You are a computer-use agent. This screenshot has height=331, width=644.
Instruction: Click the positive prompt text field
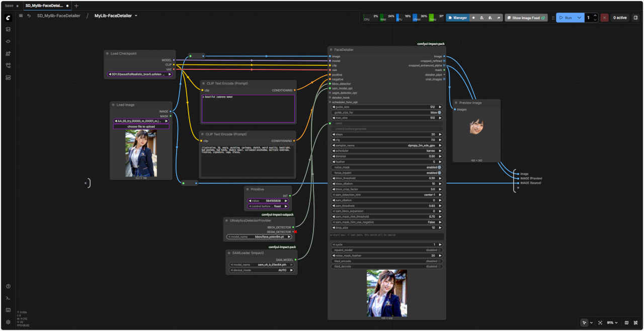248,109
